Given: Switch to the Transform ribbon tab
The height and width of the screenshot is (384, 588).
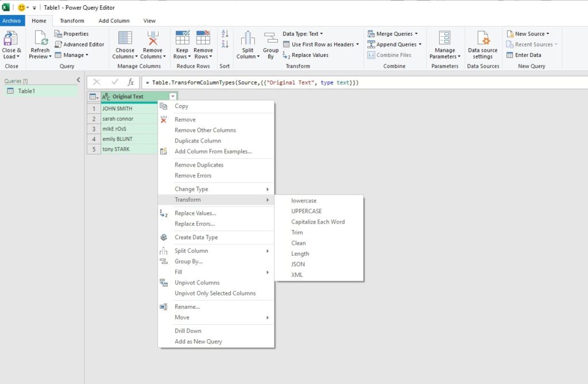Looking at the screenshot, I should [x=72, y=20].
